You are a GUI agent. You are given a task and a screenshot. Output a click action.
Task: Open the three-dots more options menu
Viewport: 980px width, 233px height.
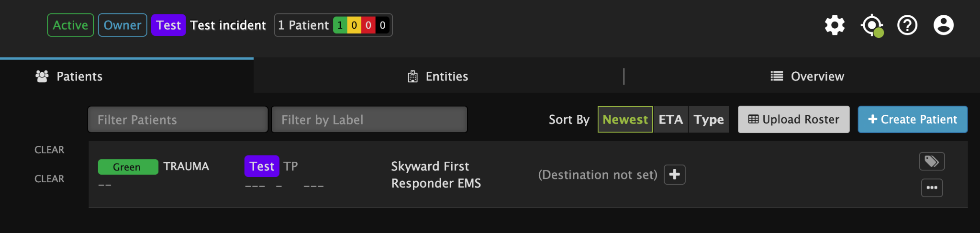932,188
